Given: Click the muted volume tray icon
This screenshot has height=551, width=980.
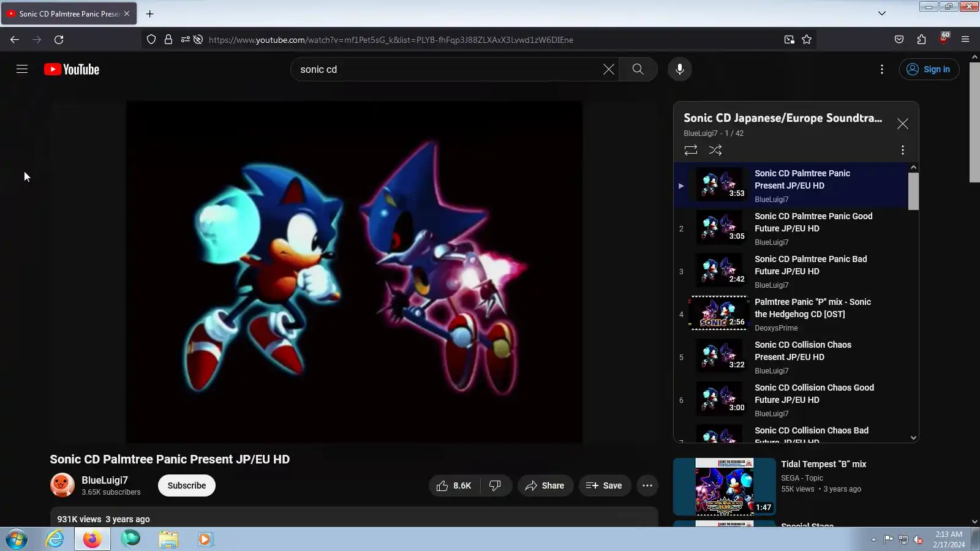Looking at the screenshot, I should click(918, 539).
